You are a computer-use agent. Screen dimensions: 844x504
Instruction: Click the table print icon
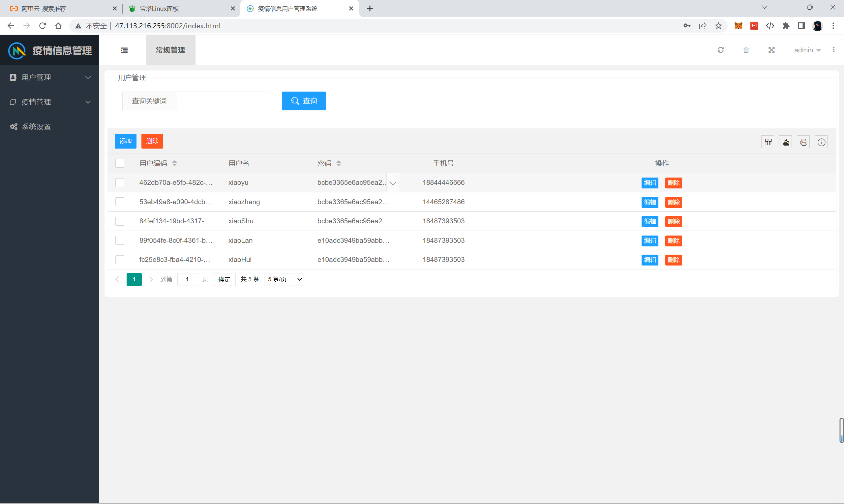click(x=803, y=142)
